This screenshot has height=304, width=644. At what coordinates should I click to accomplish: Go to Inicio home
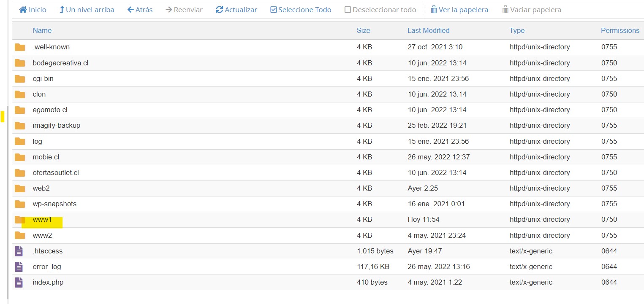(33, 10)
